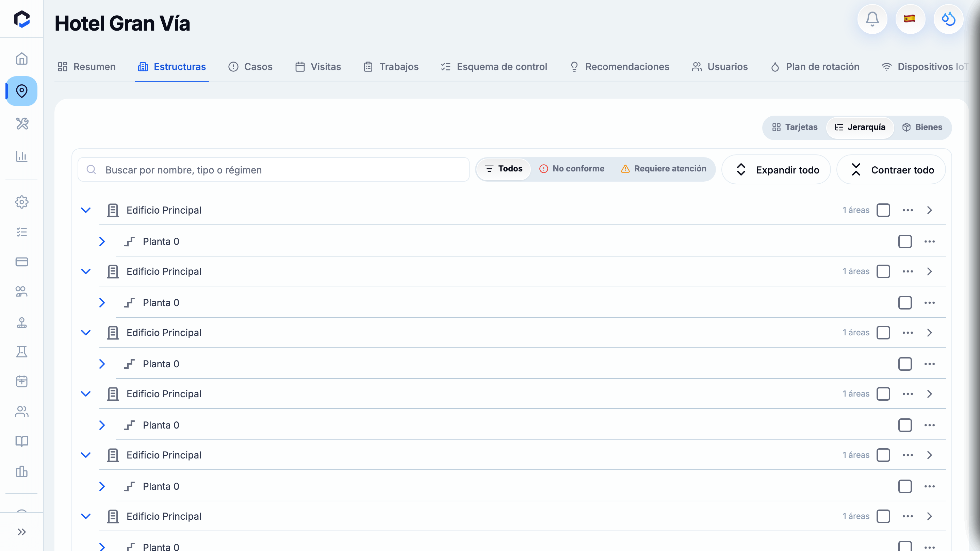
Task: Tick the checkbox for the fourth Planta 0
Action: [x=905, y=425]
